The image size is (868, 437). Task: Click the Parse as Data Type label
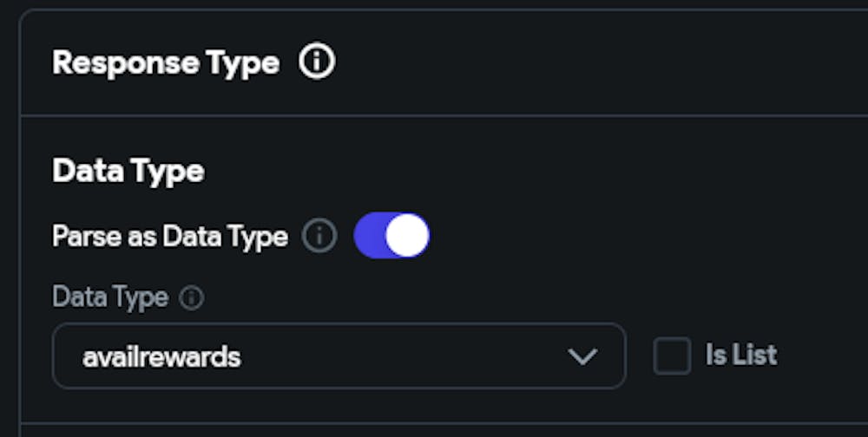[169, 237]
